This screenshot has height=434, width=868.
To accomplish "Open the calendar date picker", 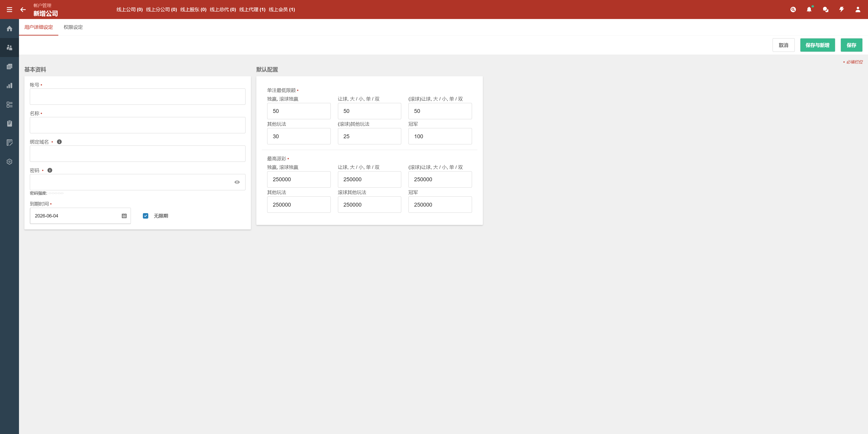I will point(124,216).
